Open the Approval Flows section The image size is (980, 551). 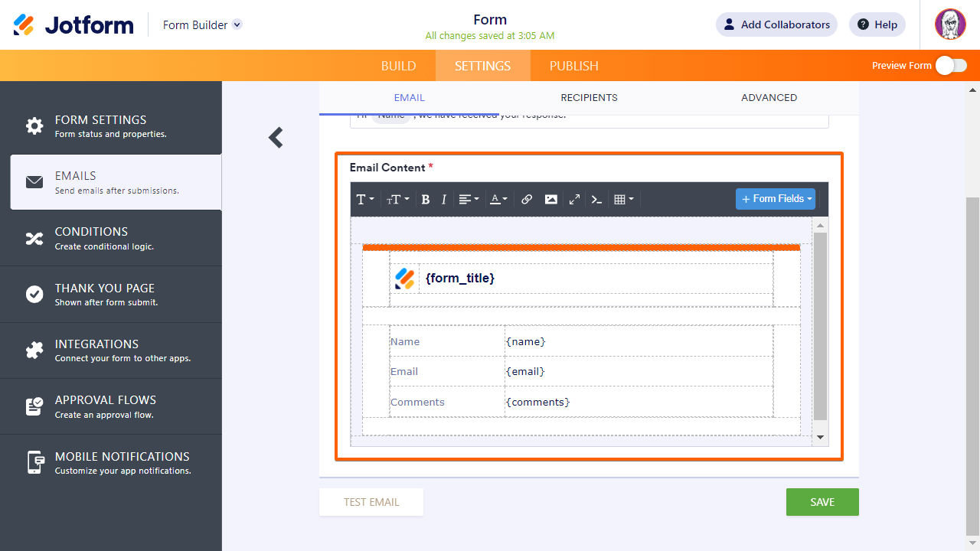111,406
